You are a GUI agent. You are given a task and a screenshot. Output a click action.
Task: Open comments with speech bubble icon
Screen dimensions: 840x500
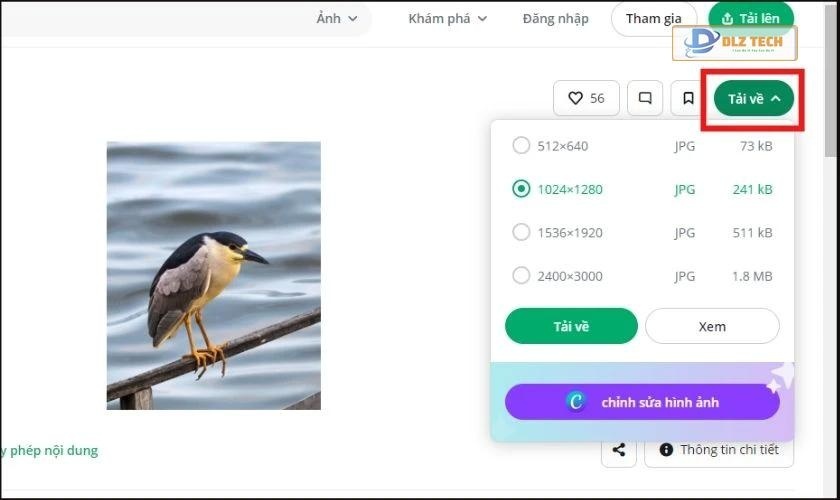click(645, 98)
